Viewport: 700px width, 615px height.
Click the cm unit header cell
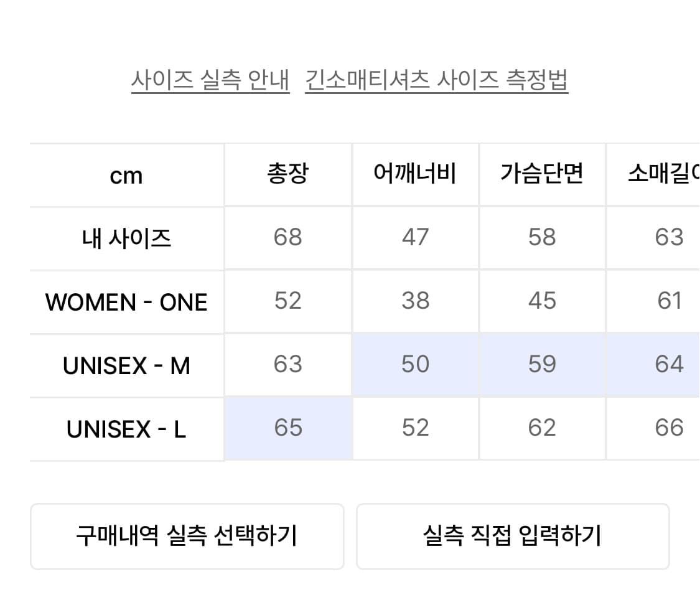coord(126,174)
